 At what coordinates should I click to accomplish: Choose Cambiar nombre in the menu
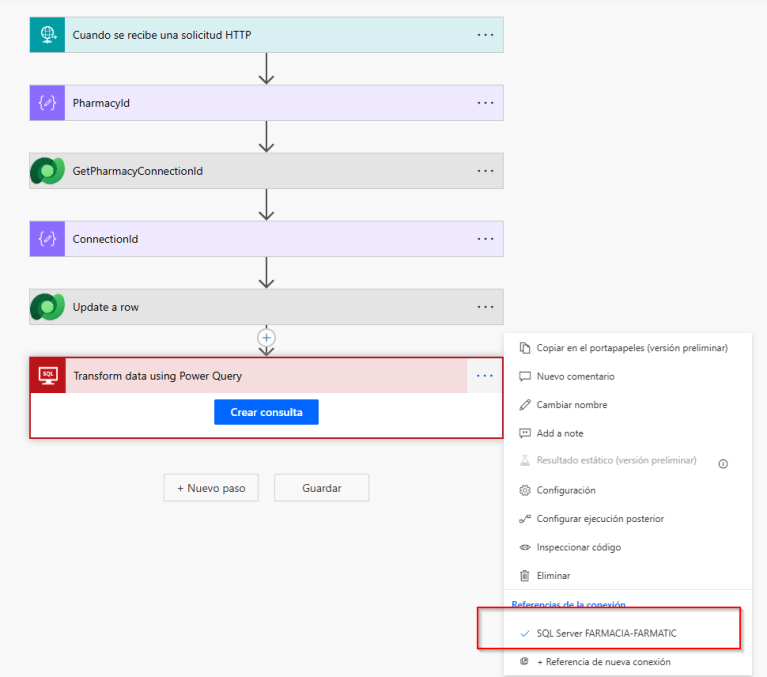(628, 405)
